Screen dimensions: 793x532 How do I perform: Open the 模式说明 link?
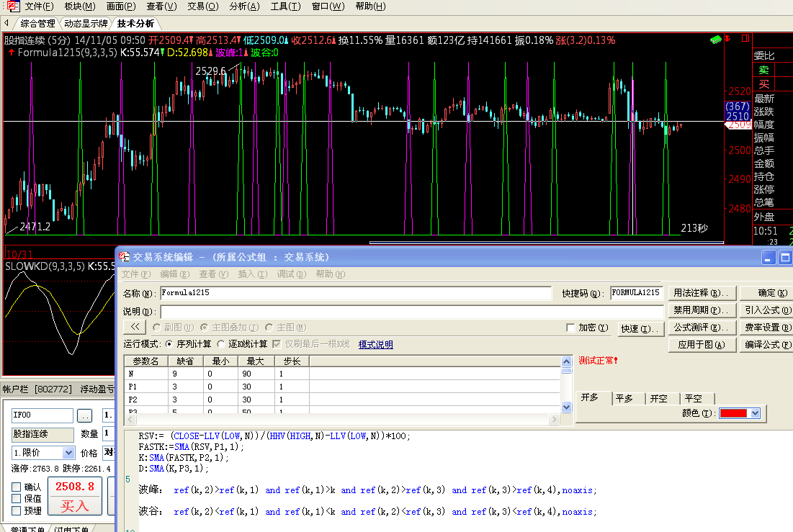click(x=375, y=345)
